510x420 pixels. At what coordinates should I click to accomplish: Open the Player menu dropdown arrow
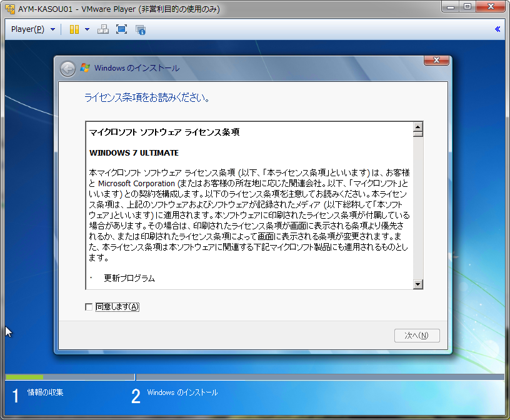tap(52, 29)
